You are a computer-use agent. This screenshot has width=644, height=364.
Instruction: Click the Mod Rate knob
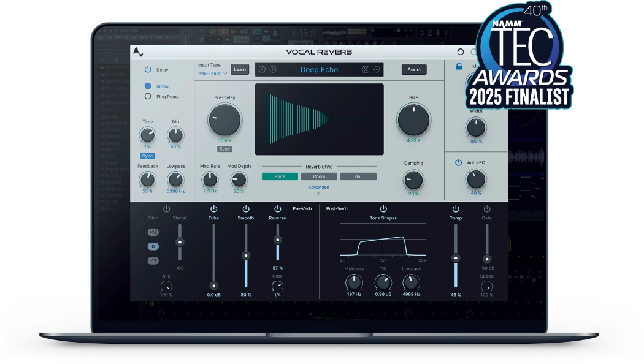210,180
